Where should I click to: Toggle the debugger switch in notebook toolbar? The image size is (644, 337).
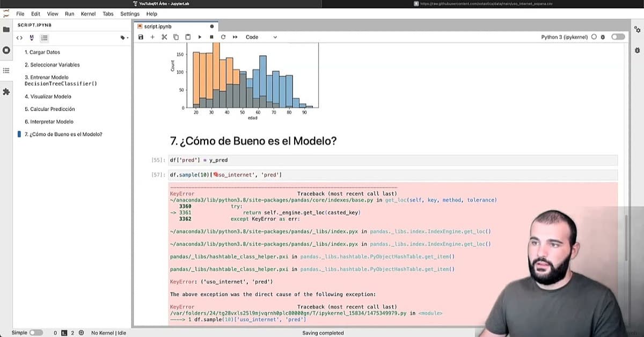click(618, 37)
